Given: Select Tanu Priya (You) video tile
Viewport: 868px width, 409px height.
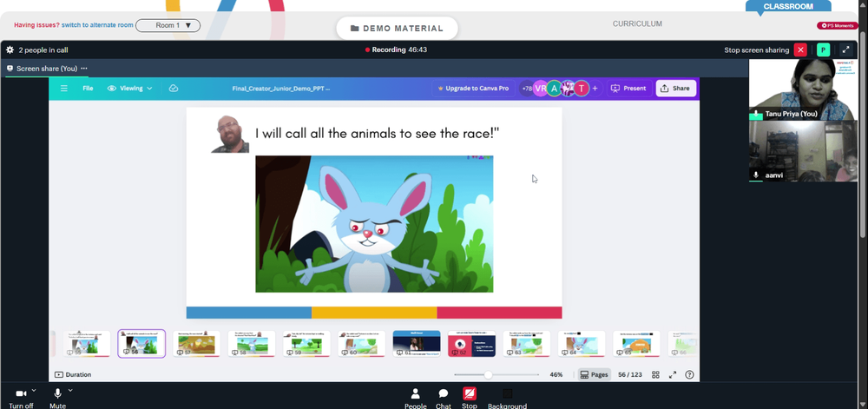Looking at the screenshot, I should [x=803, y=89].
